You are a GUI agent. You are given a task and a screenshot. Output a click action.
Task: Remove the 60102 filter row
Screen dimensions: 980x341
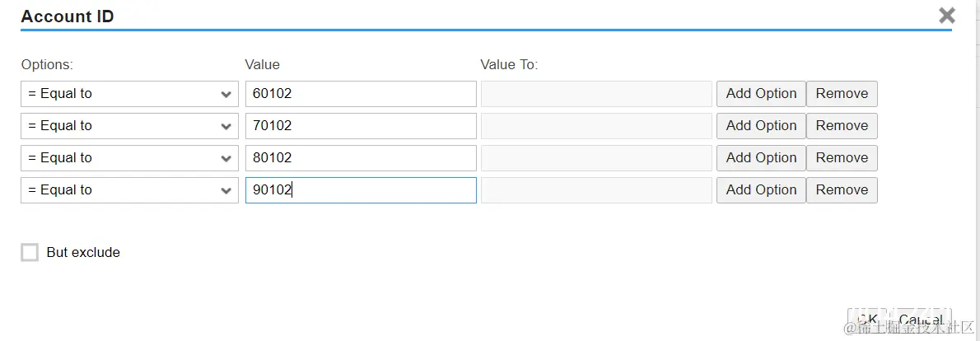pyautogui.click(x=841, y=94)
